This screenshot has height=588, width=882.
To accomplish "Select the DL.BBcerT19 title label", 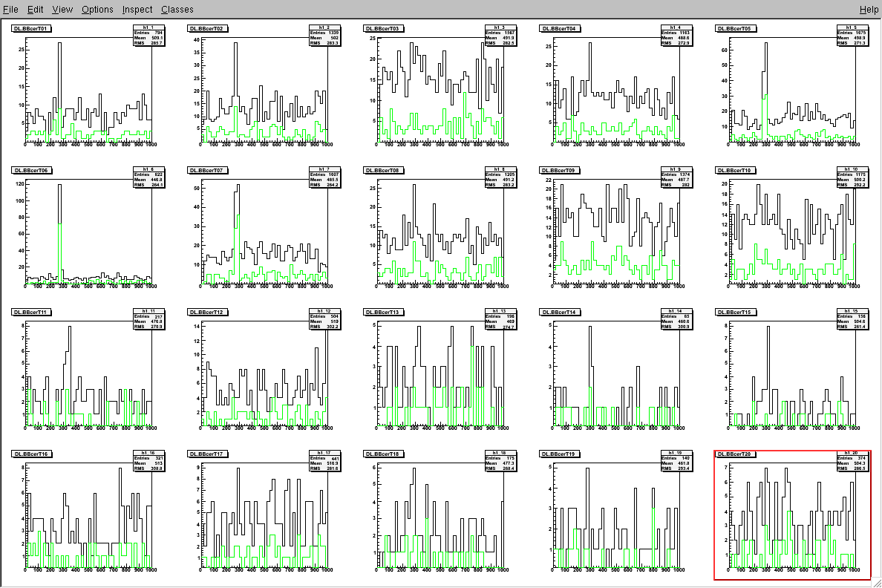I will pyautogui.click(x=559, y=454).
